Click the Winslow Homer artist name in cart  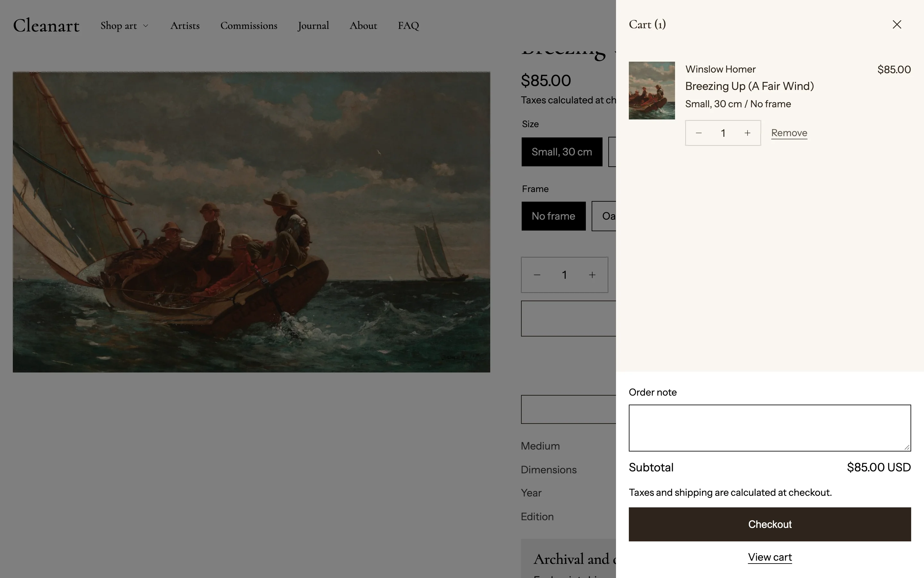tap(720, 69)
